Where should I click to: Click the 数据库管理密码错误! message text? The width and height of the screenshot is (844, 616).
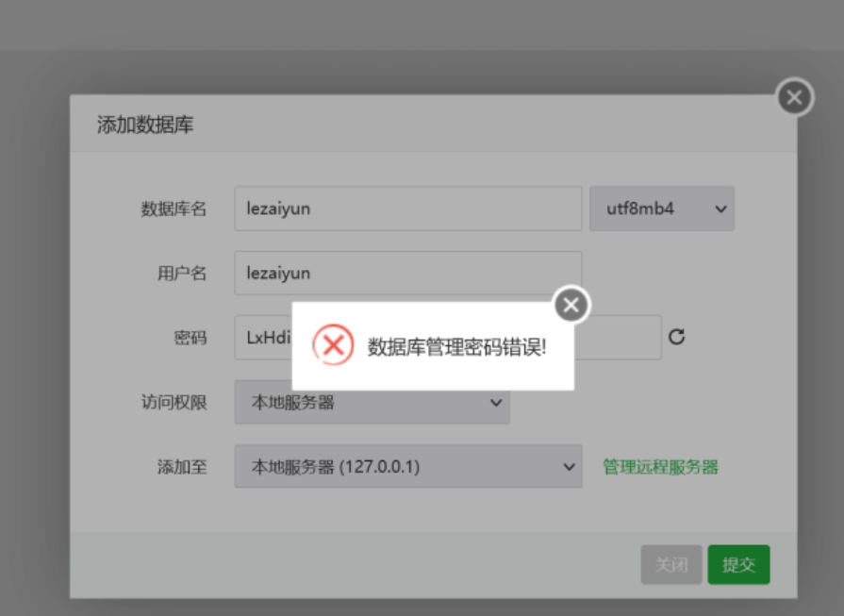(x=456, y=346)
